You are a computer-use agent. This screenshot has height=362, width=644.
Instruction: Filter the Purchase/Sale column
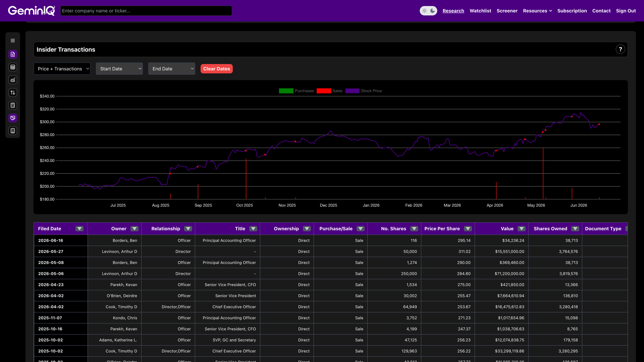tap(361, 229)
